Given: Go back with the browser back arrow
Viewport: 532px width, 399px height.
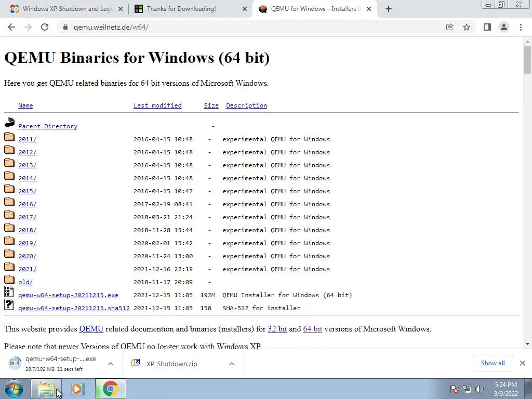Looking at the screenshot, I should coord(11,27).
